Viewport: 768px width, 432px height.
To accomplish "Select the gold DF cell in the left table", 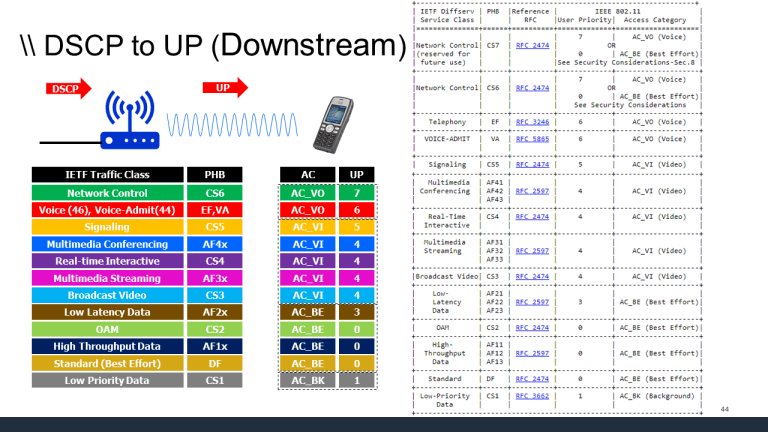I will 215,363.
